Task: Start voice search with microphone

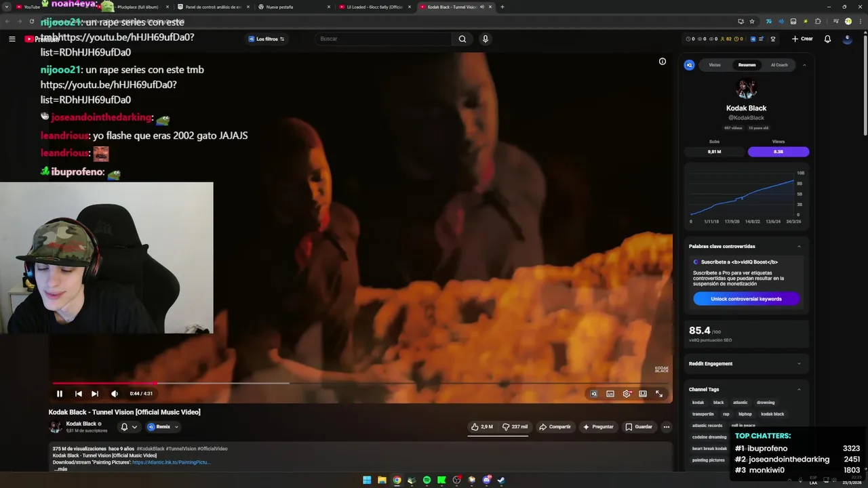Action: [485, 39]
